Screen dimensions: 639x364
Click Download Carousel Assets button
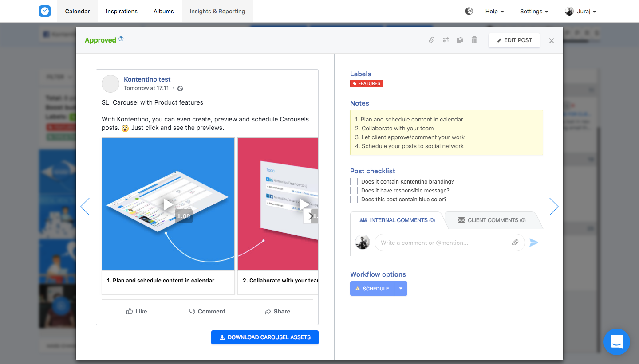pos(265,337)
